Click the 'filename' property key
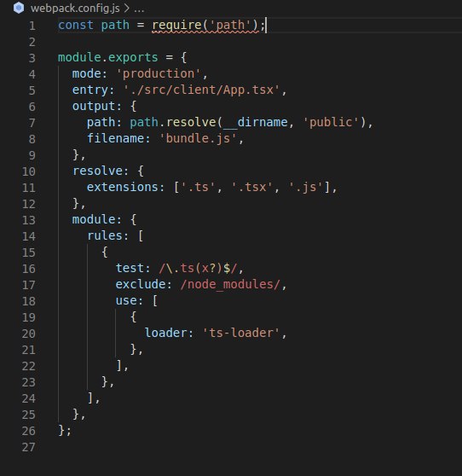Image resolution: width=462 pixels, height=476 pixels. pos(115,138)
